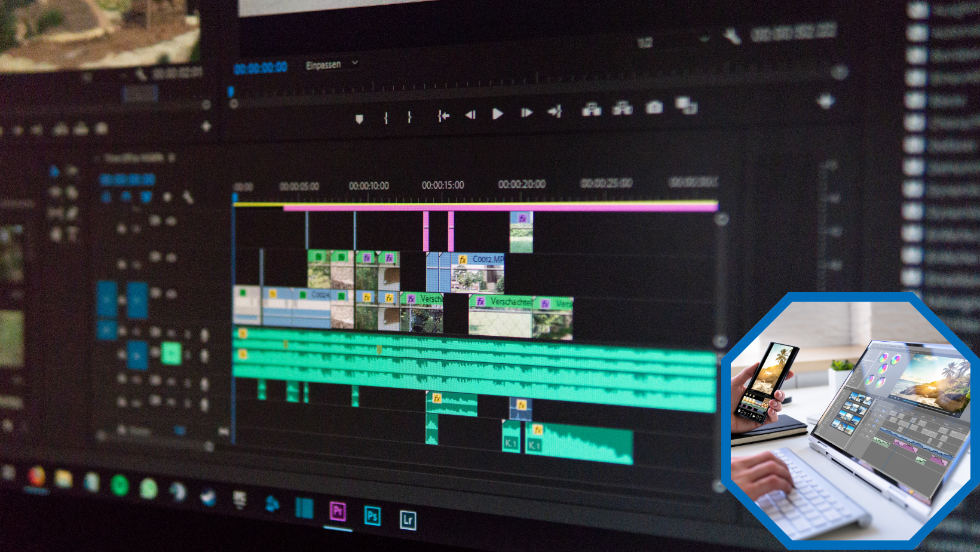Click the Mark Out bracket icon

point(409,117)
